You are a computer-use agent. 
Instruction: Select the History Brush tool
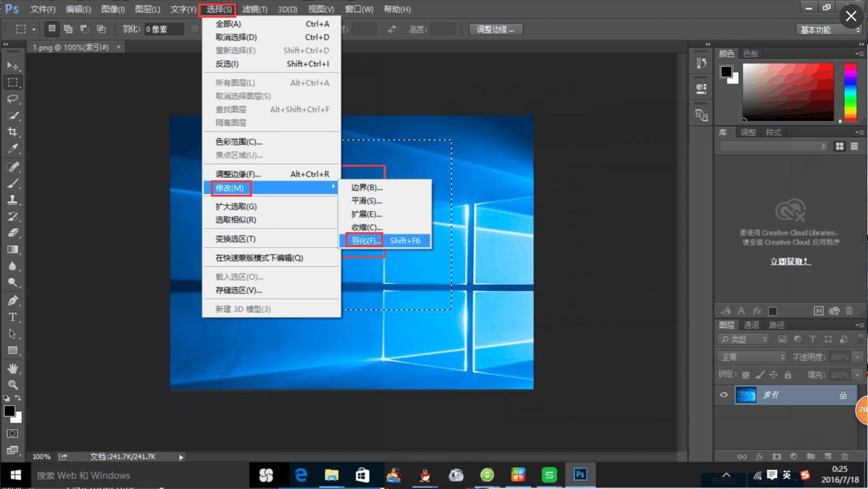tap(12, 216)
